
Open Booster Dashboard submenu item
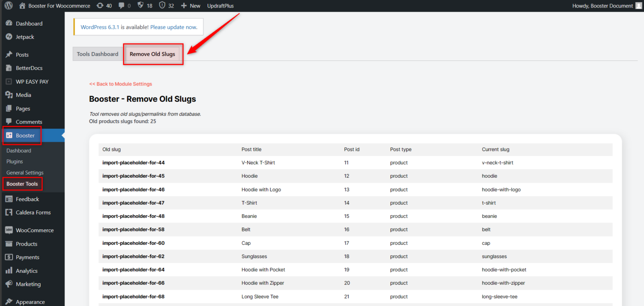(x=19, y=150)
